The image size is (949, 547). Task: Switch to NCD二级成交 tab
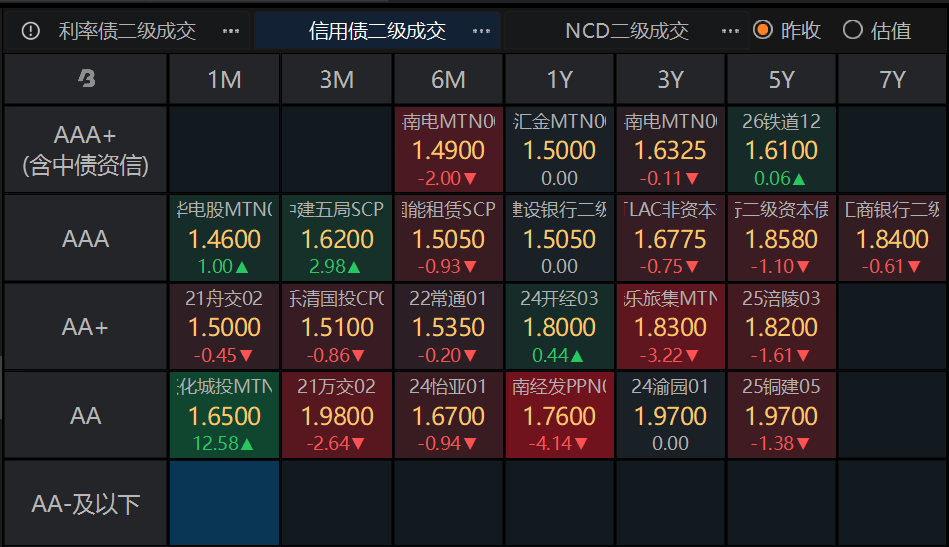point(627,31)
